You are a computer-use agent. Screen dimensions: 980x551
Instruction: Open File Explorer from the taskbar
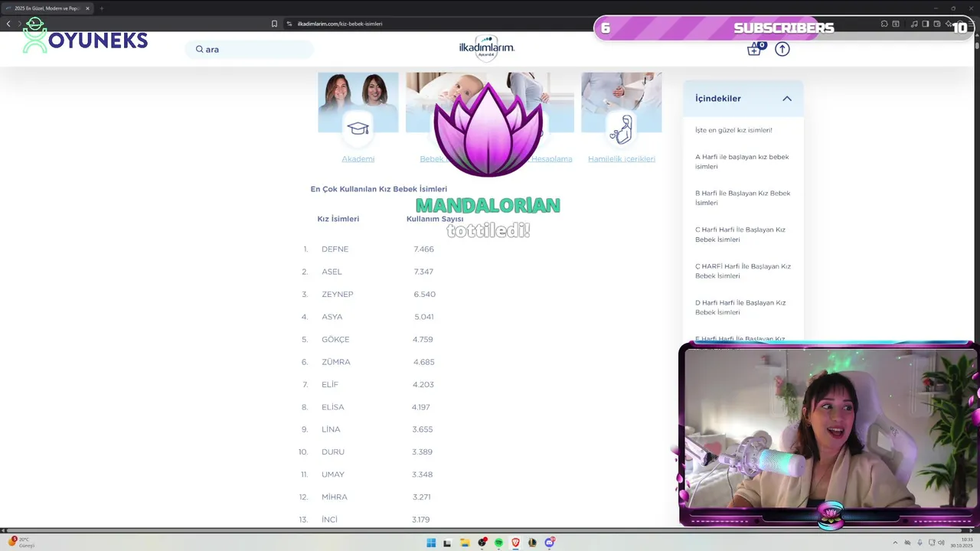pos(465,543)
